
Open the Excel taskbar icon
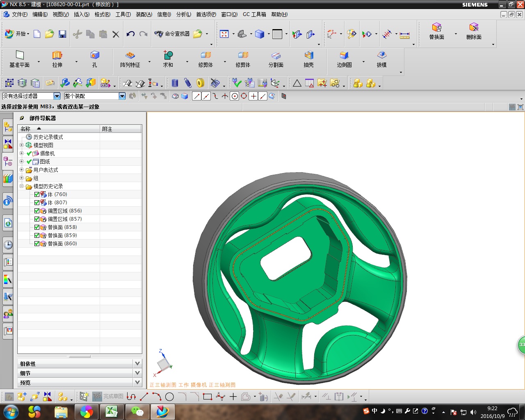pos(112,411)
